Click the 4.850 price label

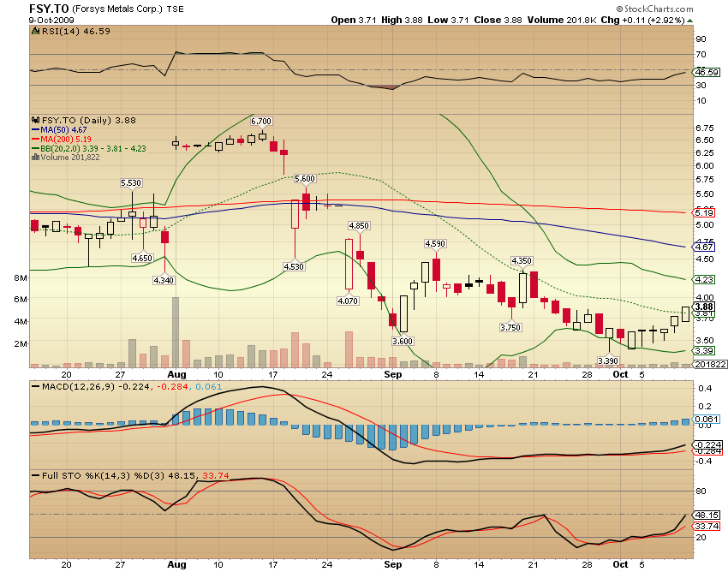359,226
